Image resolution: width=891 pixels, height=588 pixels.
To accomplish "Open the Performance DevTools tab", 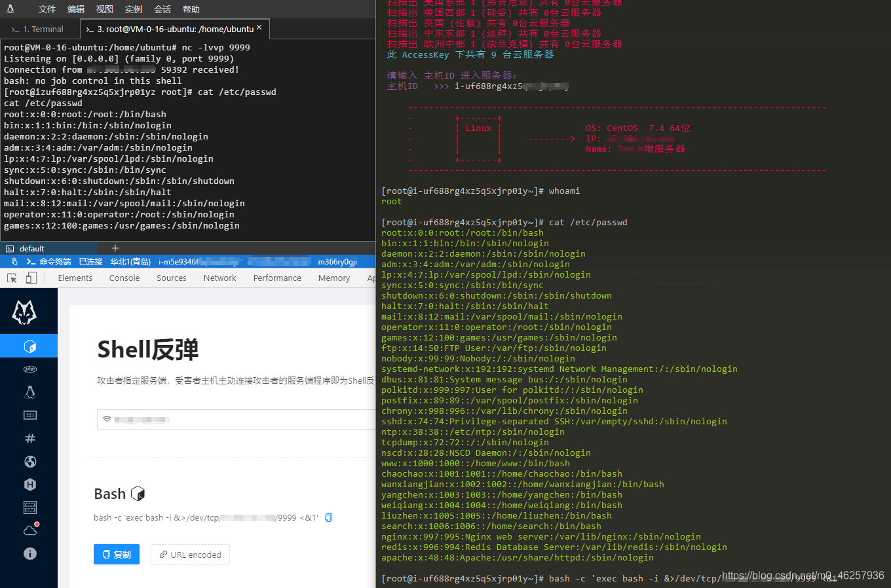I will click(278, 278).
